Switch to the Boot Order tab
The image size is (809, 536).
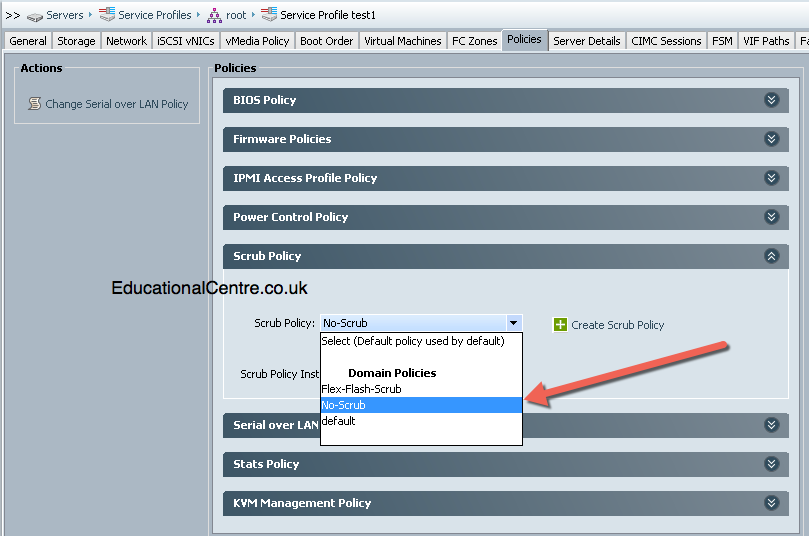[x=327, y=41]
